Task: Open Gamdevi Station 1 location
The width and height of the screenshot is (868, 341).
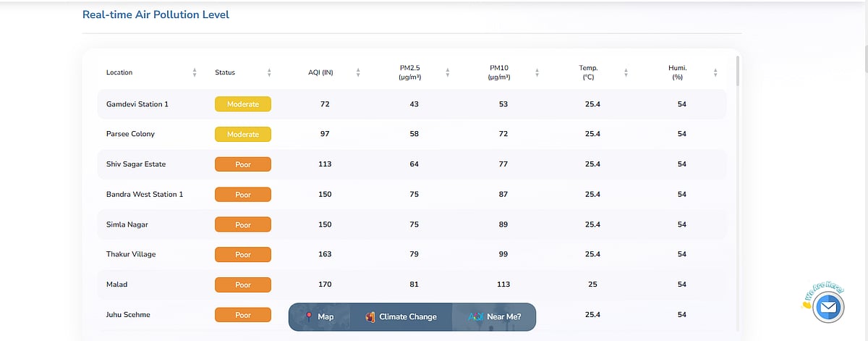Action: click(x=137, y=104)
